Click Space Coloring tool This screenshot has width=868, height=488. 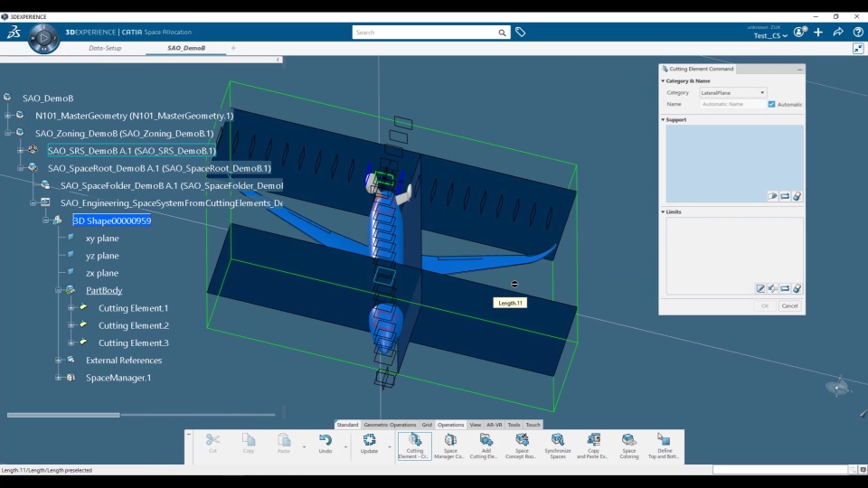pyautogui.click(x=629, y=446)
